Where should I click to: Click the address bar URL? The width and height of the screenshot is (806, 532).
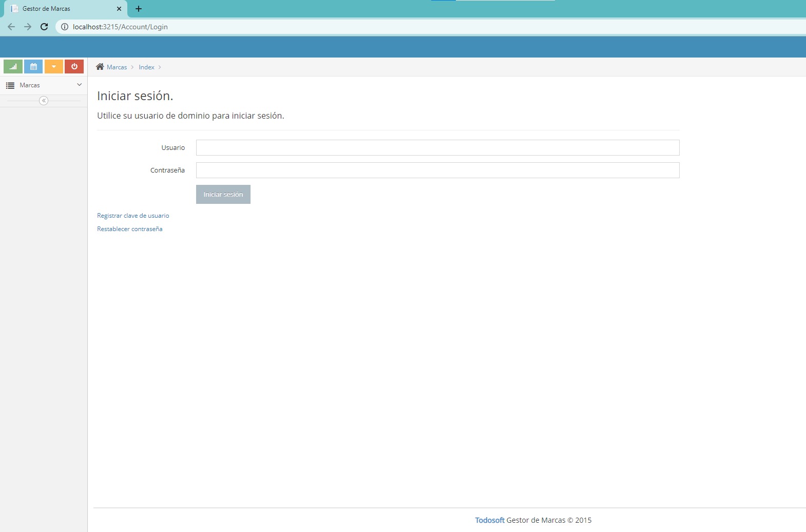click(x=120, y=27)
